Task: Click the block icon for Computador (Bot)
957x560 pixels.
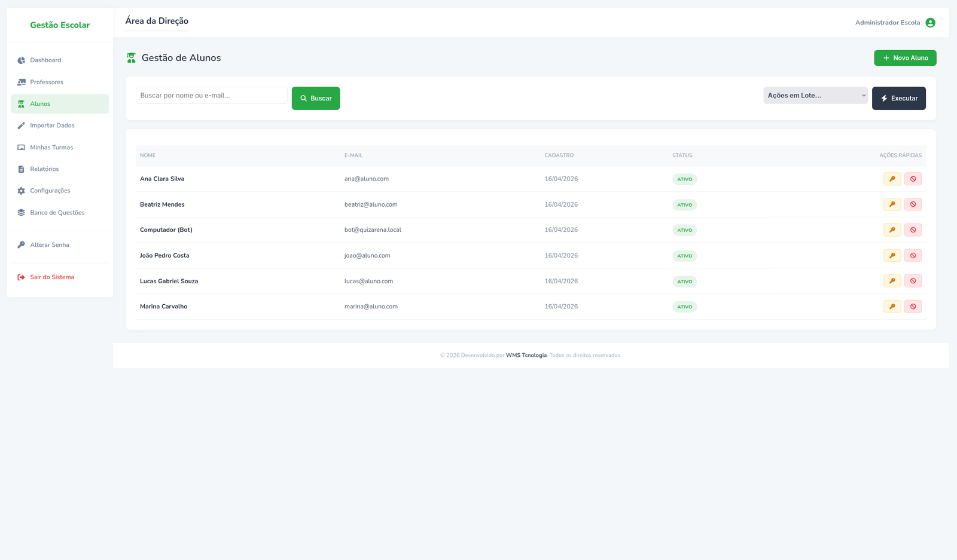Action: pyautogui.click(x=913, y=230)
